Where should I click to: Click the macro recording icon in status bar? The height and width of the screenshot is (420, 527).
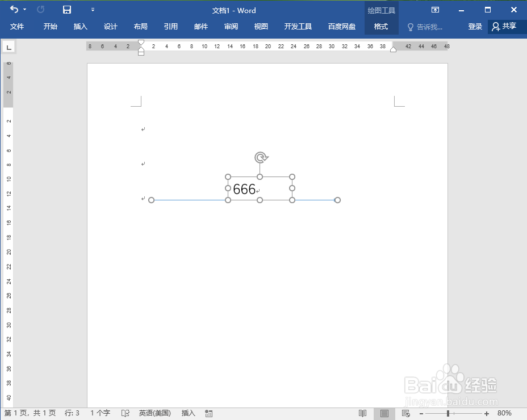[x=209, y=414]
